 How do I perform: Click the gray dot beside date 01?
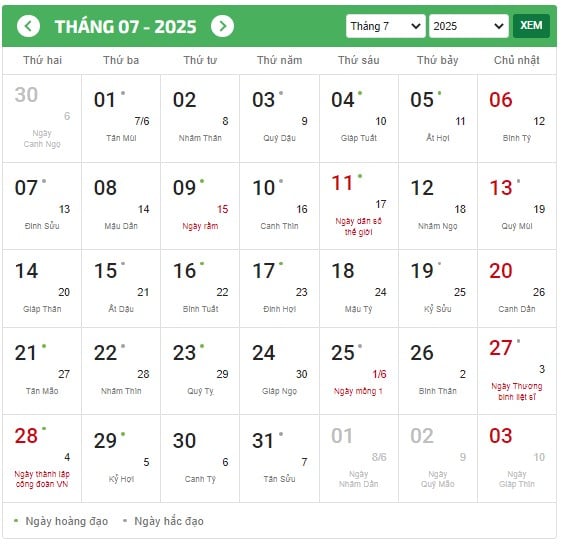click(123, 93)
